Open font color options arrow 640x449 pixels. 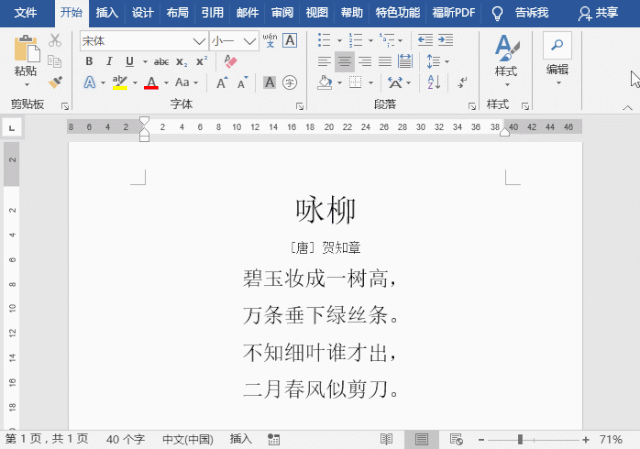pyautogui.click(x=166, y=83)
